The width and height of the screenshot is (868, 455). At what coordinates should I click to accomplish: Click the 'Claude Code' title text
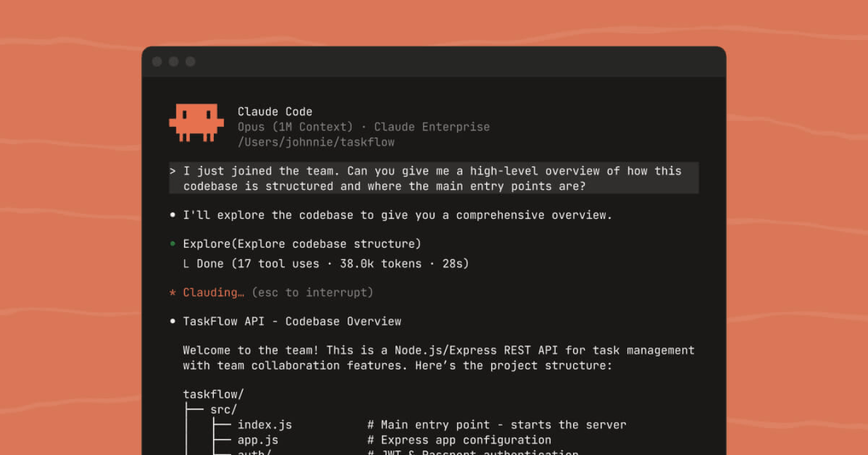coord(275,112)
